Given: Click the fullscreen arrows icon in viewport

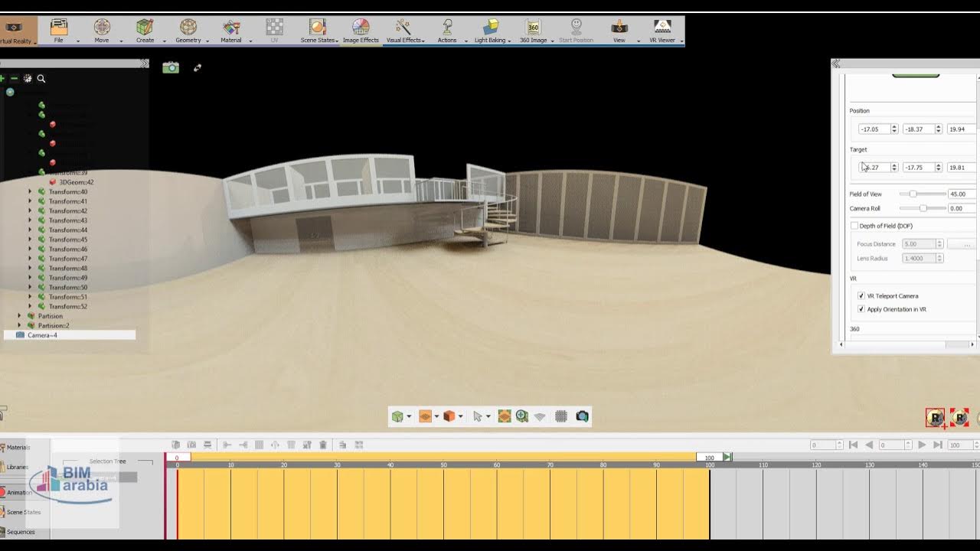Looking at the screenshot, I should pyautogui.click(x=197, y=67).
